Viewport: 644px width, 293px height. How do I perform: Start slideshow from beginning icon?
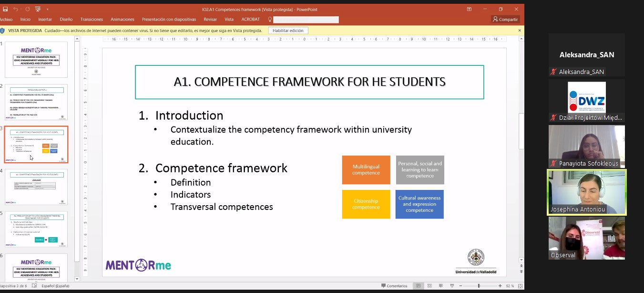39,9
